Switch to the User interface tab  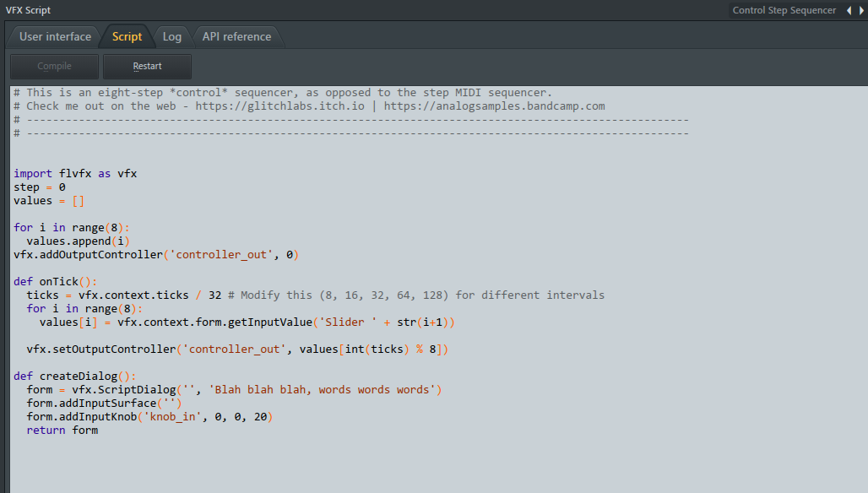55,36
